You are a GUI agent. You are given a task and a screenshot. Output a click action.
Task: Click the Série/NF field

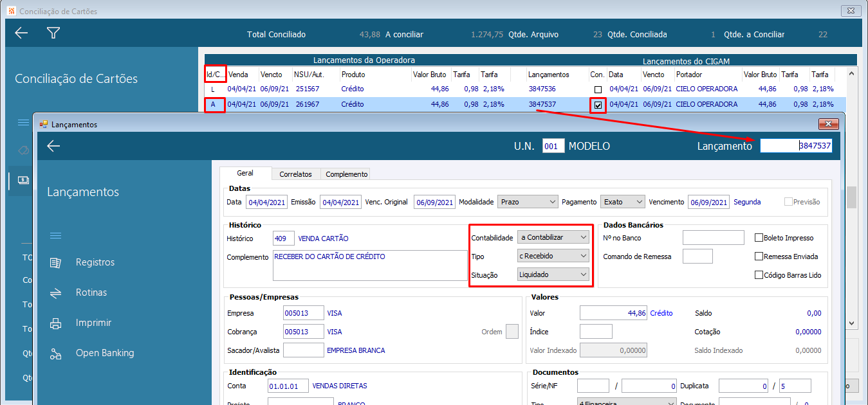point(593,386)
